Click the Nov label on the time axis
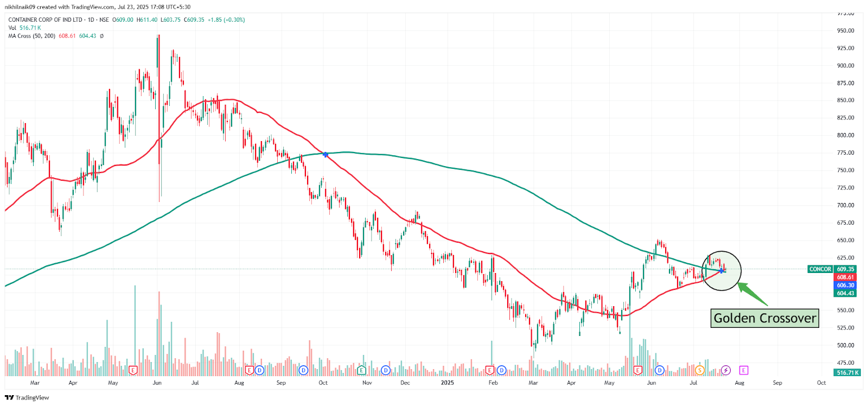868x406 pixels. coord(367,383)
